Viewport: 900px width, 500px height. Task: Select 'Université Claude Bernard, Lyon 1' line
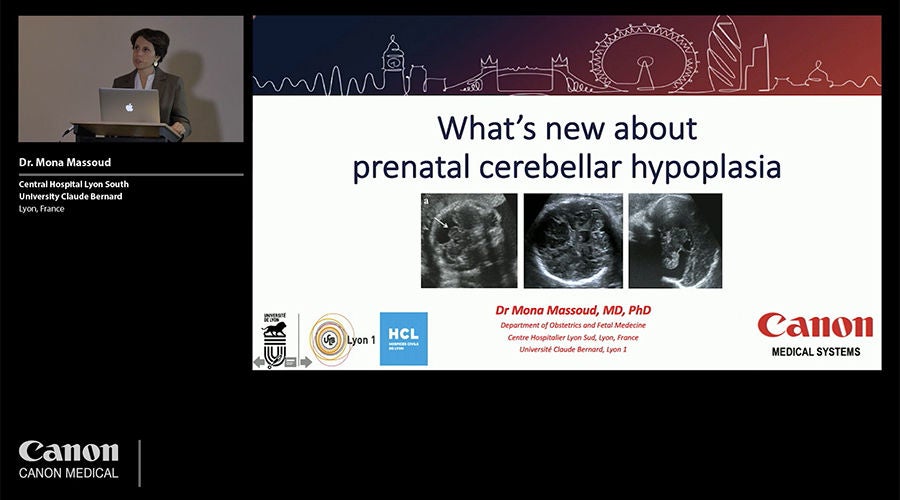click(573, 350)
